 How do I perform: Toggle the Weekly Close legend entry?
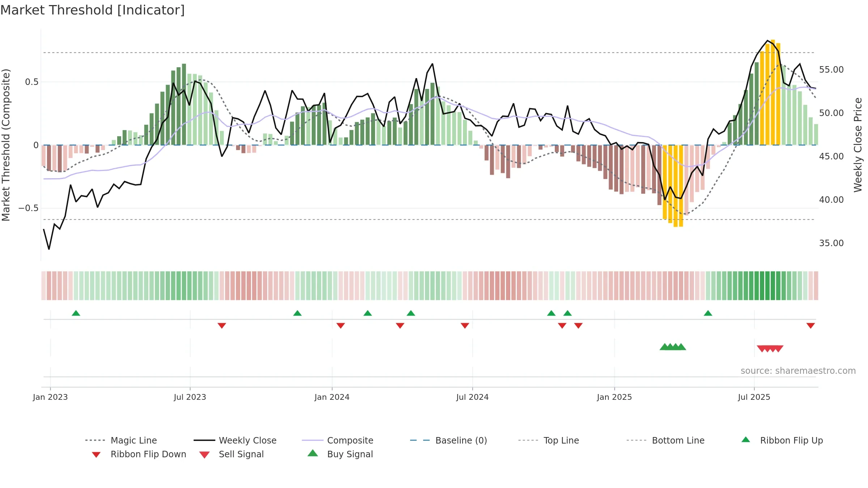tap(235, 440)
